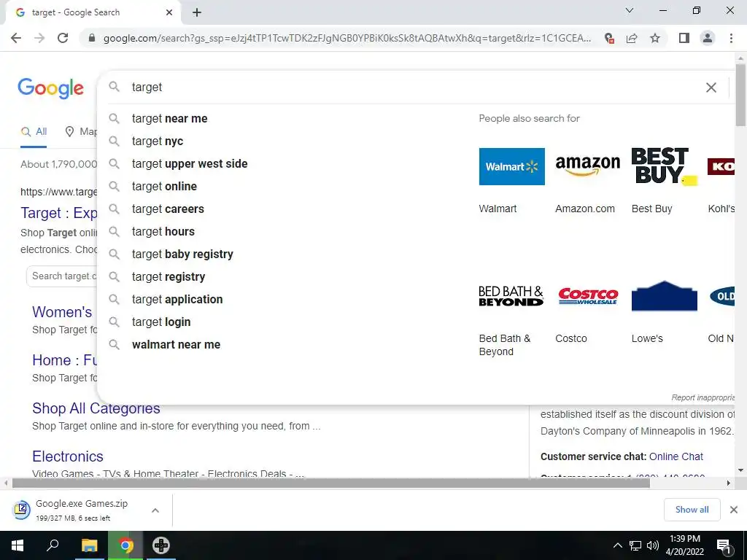Expand the Google.exe Games.zip download options
The image size is (747, 560).
(x=155, y=510)
